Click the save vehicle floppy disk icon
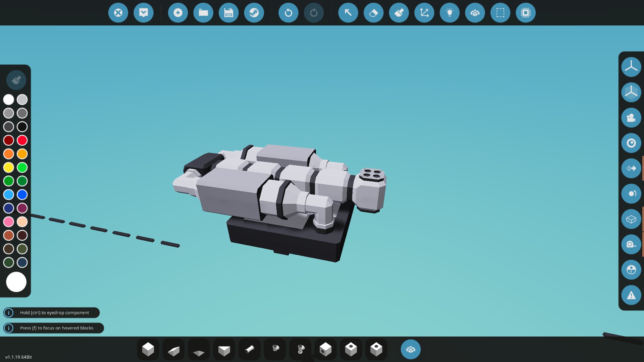 click(228, 13)
